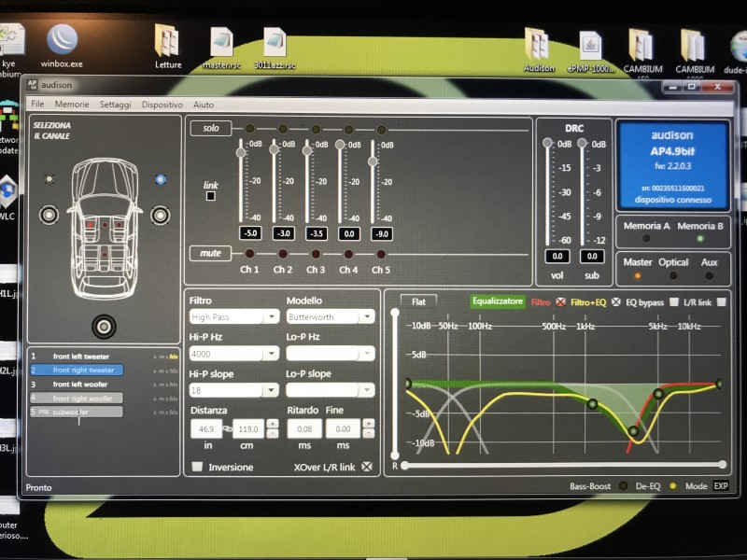Solo channel 5 indicator
Image resolution: width=747 pixels, height=560 pixels.
click(x=381, y=129)
